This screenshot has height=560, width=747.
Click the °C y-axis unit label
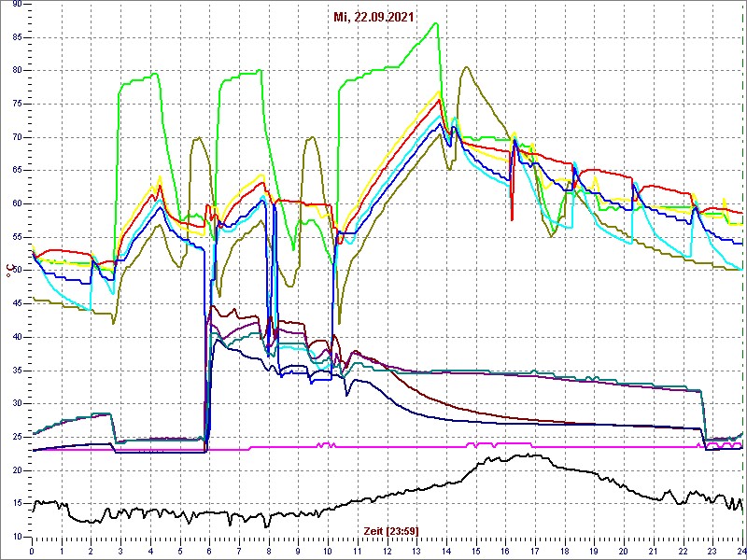point(8,271)
